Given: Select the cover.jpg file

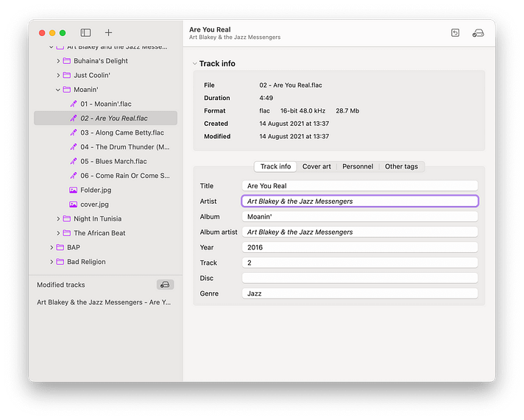Looking at the screenshot, I should pos(105,204).
